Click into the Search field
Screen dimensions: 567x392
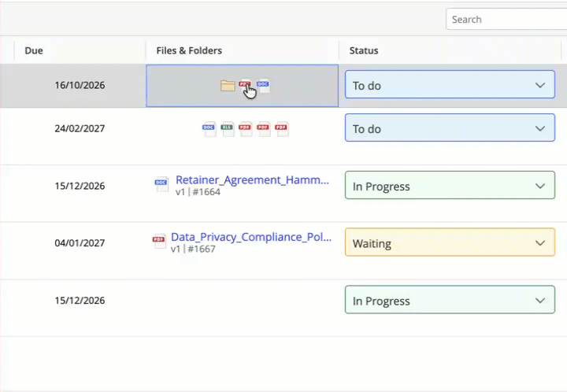[506, 19]
